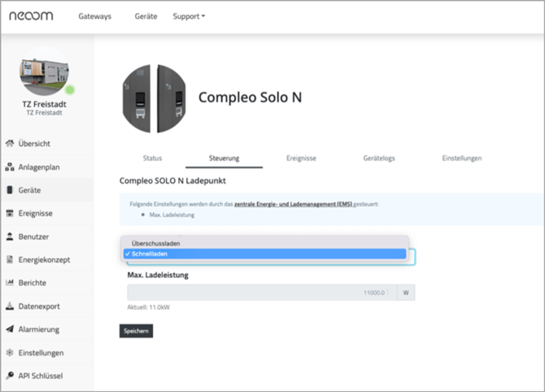The height and width of the screenshot is (392, 545).
Task: Open Alarmierung in the sidebar
Action: point(38,329)
